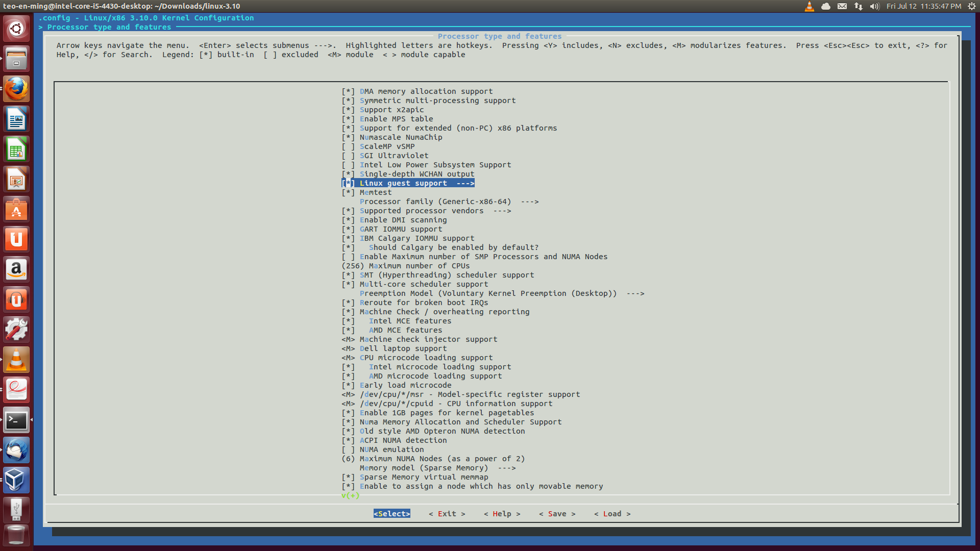Select Supported processor vendors menu entry
This screenshot has height=551, width=980.
click(435, 211)
